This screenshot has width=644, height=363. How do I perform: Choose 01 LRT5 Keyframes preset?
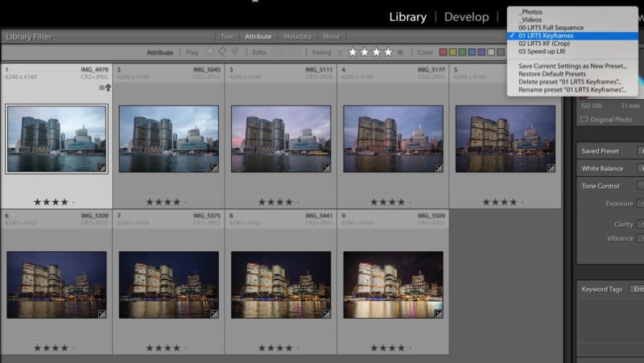[572, 35]
